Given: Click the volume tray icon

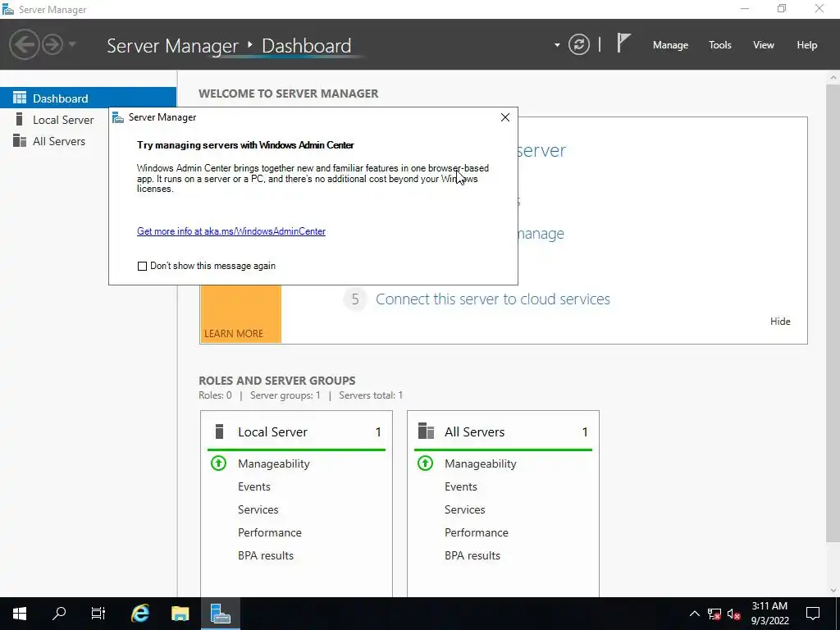Looking at the screenshot, I should click(734, 614).
